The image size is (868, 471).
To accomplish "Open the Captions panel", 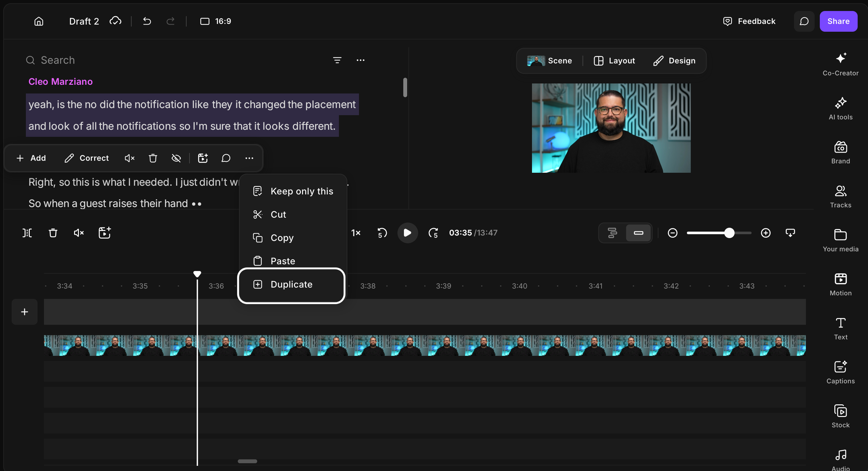I will coord(841,372).
